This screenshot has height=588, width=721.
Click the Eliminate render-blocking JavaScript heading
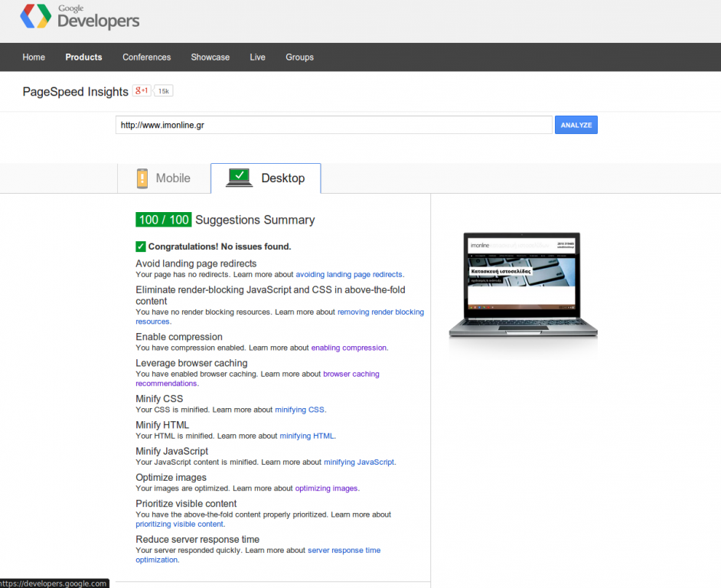pyautogui.click(x=270, y=296)
